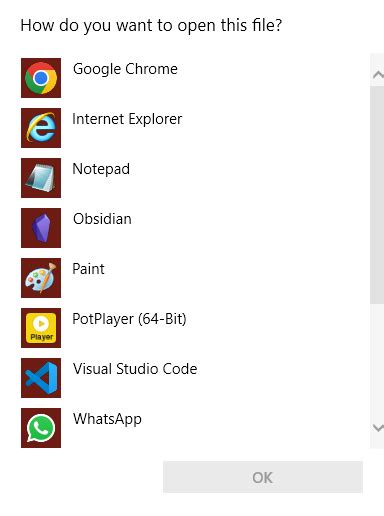
Task: Select the Google Chrome text label
Action: (x=125, y=70)
